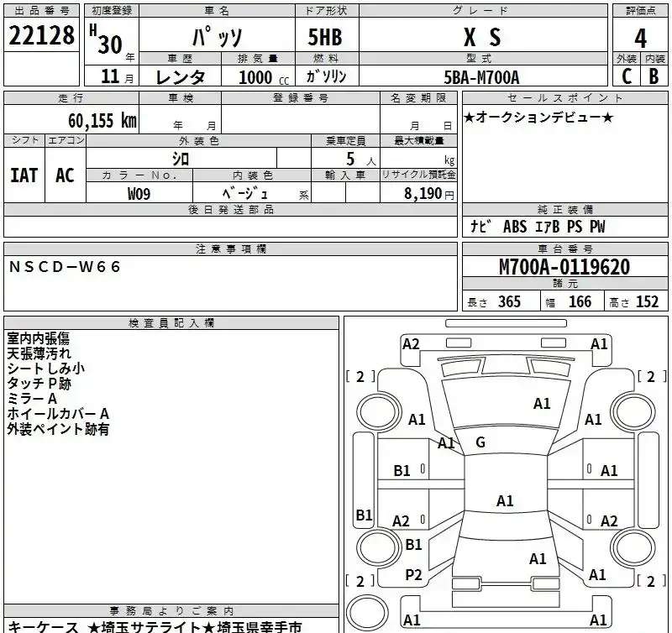
Task: Click the セールスポイント header
Action: pyautogui.click(x=564, y=97)
